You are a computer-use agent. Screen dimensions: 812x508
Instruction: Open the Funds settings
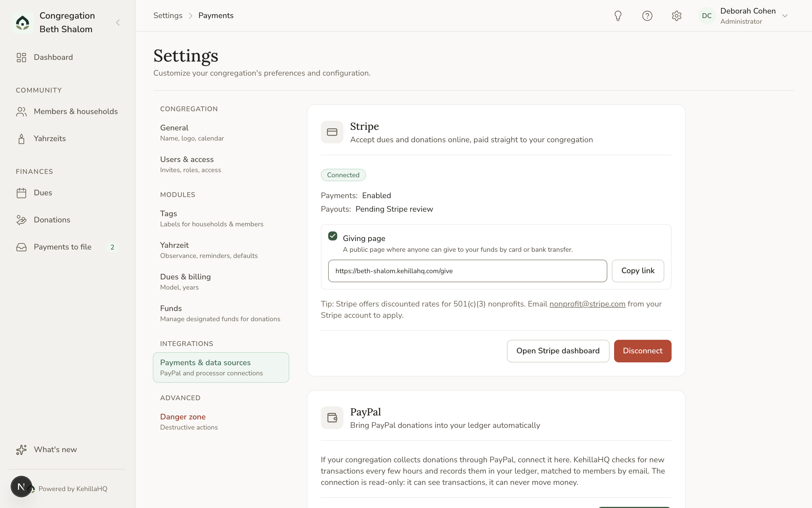[221, 313]
